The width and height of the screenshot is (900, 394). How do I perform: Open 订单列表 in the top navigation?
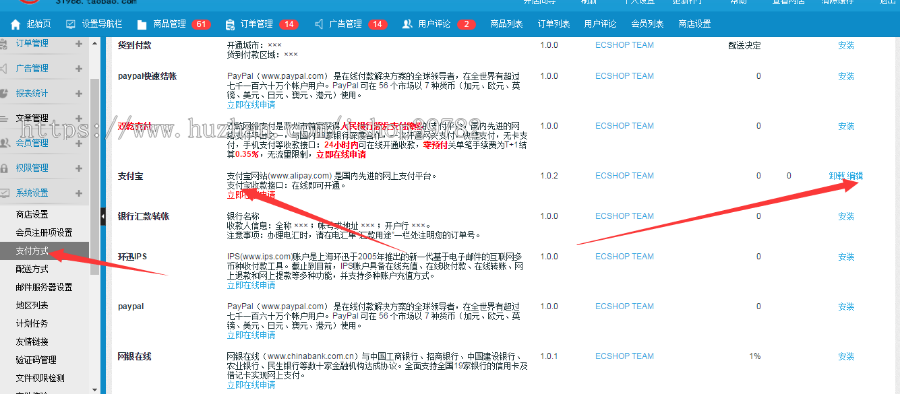[554, 24]
